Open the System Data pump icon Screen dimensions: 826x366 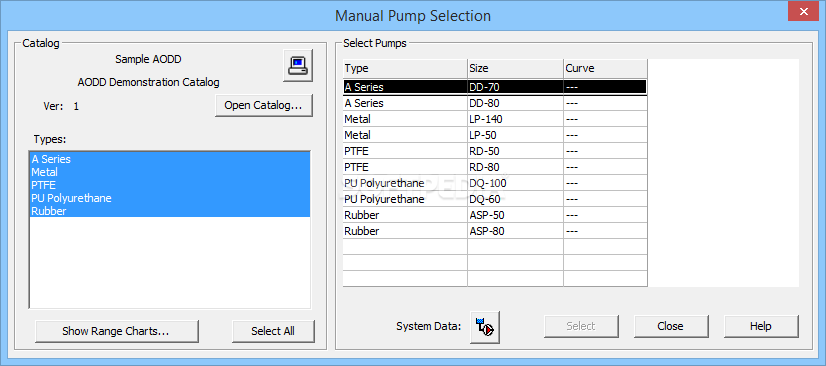[485, 327]
